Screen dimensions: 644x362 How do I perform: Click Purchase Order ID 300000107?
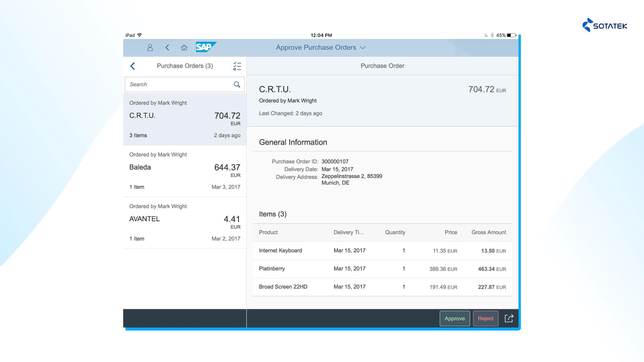pos(335,161)
